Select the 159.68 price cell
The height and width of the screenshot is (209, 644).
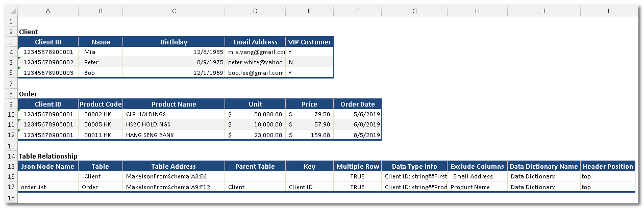pyautogui.click(x=309, y=135)
